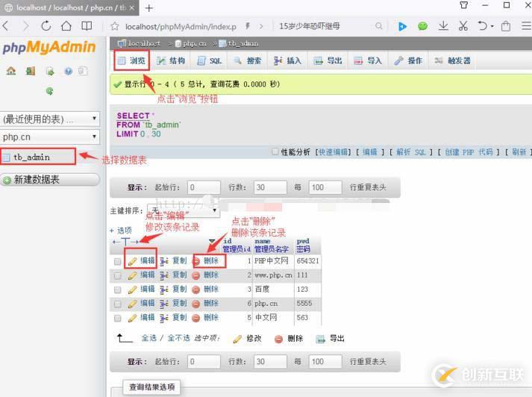
Task: Click the pwd column header
Action: coord(303,241)
